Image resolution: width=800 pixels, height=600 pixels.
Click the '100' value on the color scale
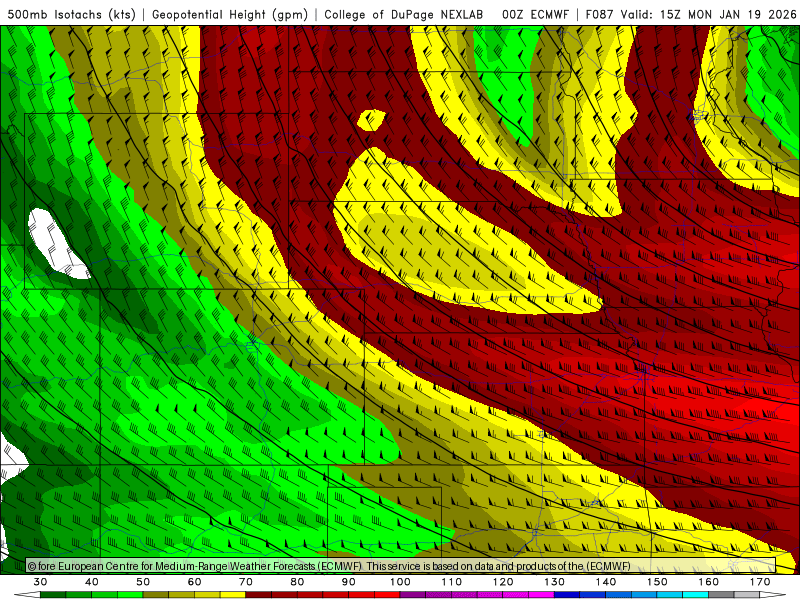click(400, 582)
